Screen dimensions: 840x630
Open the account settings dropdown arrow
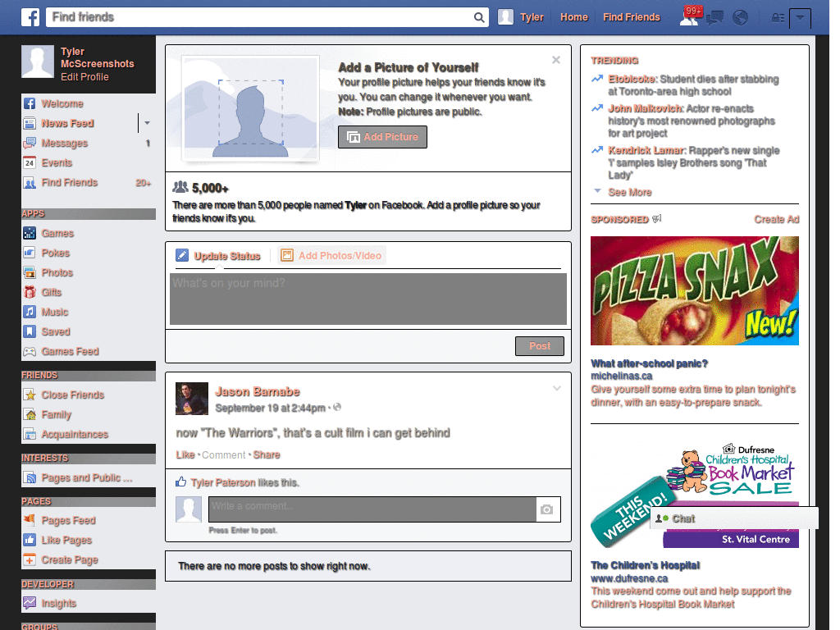click(x=800, y=17)
